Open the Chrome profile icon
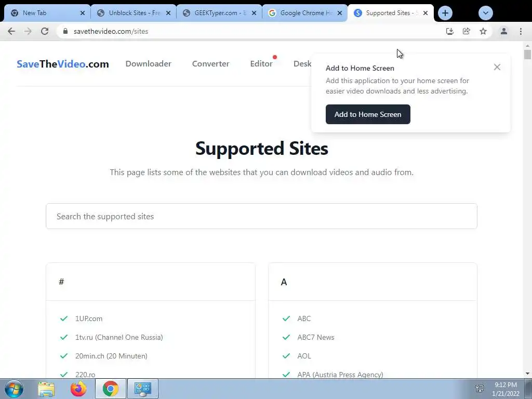Screen dimensions: 532x399 (504, 31)
